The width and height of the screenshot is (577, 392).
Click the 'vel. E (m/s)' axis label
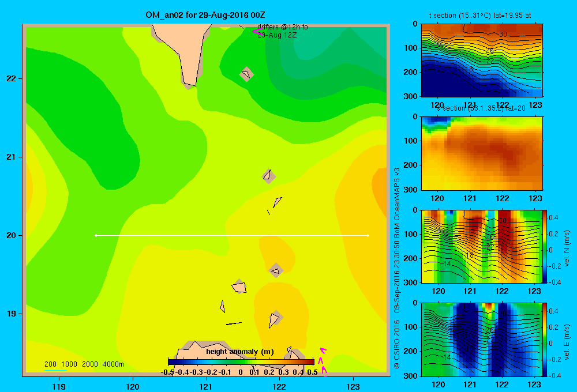(x=567, y=342)
